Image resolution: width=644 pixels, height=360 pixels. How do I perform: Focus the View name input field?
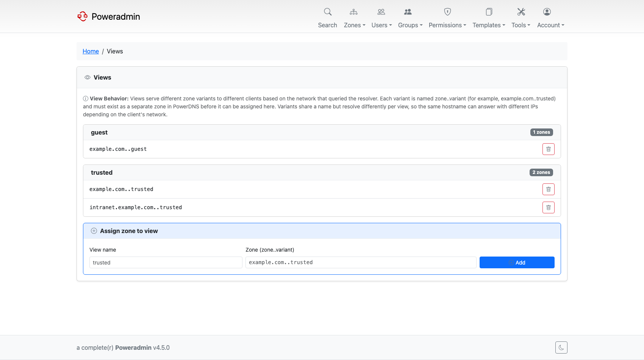pos(166,263)
